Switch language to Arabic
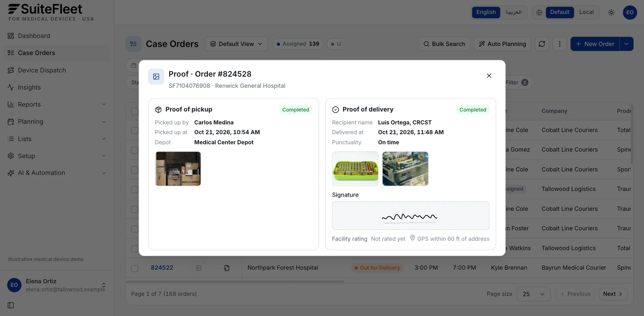This screenshot has width=644, height=316. tap(513, 12)
